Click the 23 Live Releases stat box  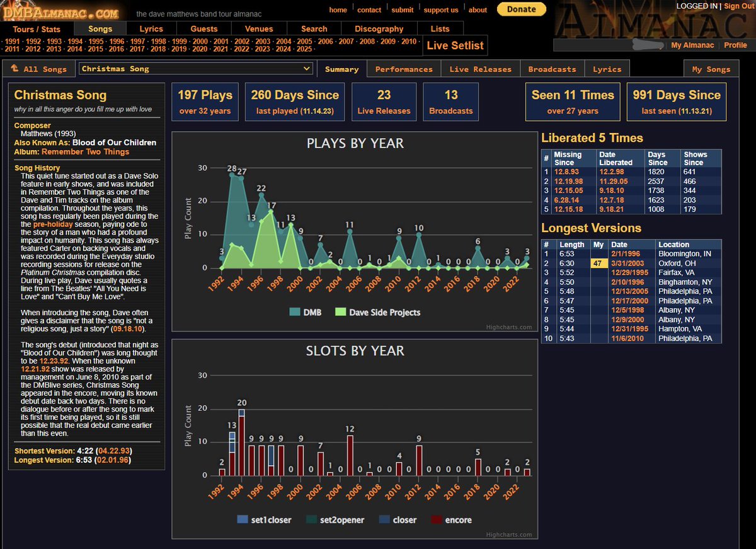click(x=384, y=102)
